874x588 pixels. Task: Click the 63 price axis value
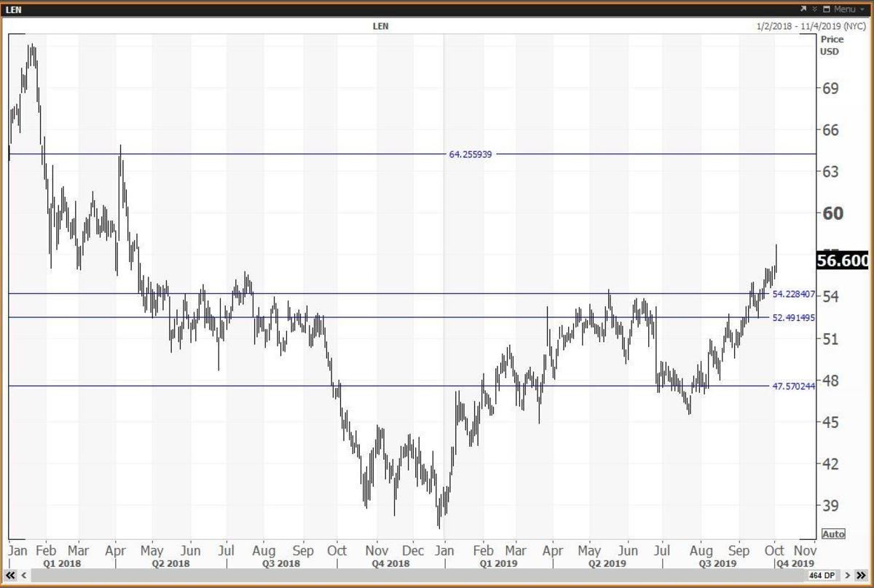coord(831,172)
